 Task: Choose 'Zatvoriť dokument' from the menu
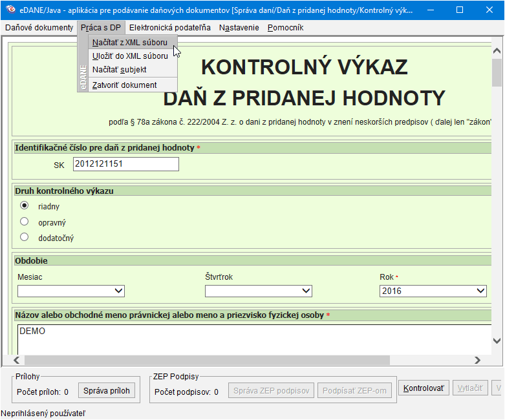click(x=124, y=85)
